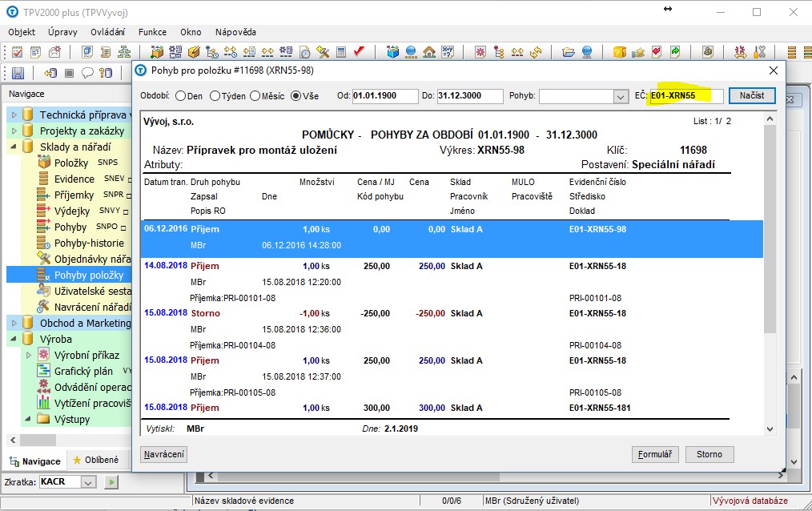The image size is (812, 511).
Task: Collapse the Výstupy tree node
Action: pyautogui.click(x=29, y=419)
